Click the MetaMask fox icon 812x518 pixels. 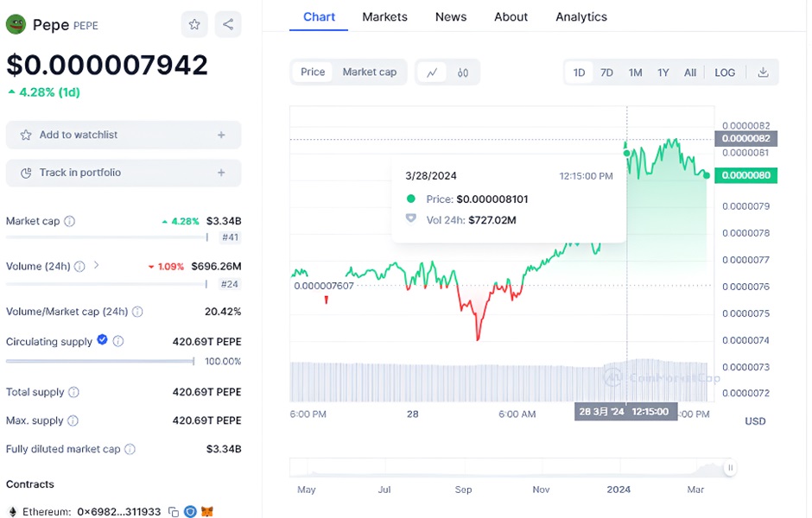pyautogui.click(x=207, y=512)
